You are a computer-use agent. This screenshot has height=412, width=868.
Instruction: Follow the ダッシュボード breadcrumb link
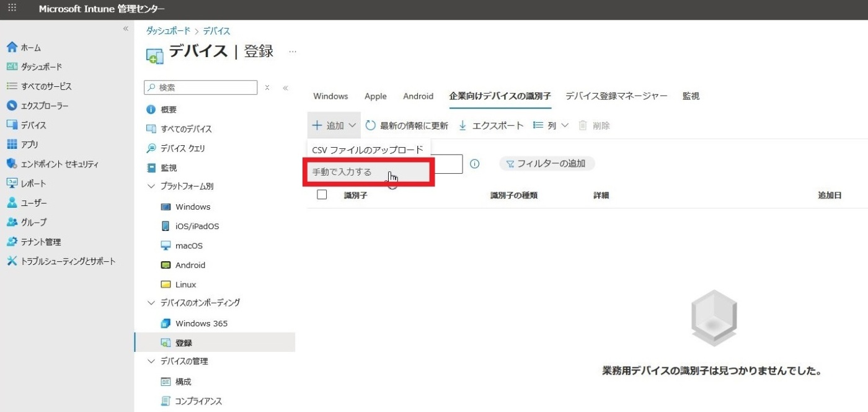(x=168, y=31)
